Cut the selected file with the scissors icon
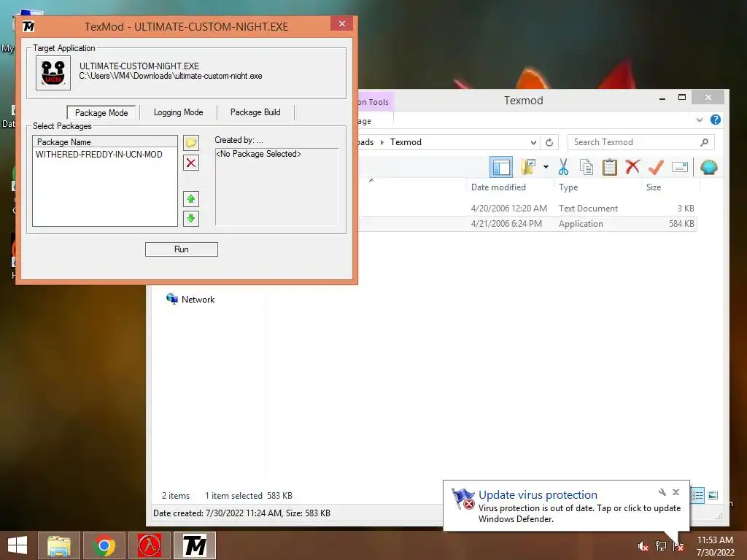This screenshot has height=560, width=747. point(563,167)
